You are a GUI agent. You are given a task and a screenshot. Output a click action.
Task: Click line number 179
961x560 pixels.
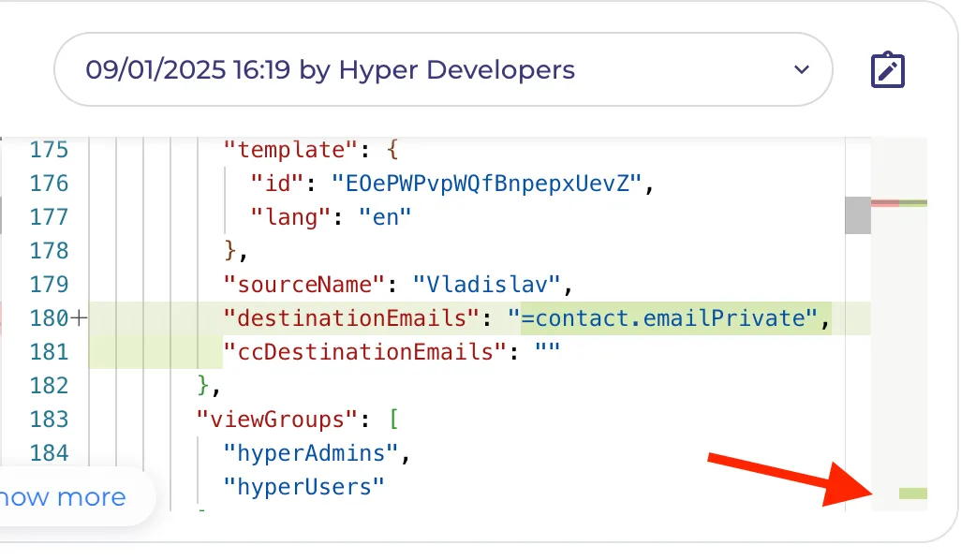click(49, 285)
